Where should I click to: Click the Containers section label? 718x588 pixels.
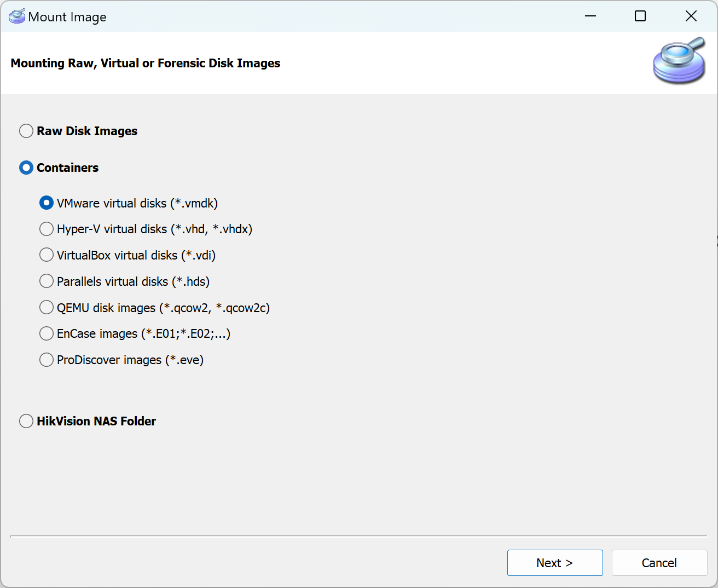point(67,168)
